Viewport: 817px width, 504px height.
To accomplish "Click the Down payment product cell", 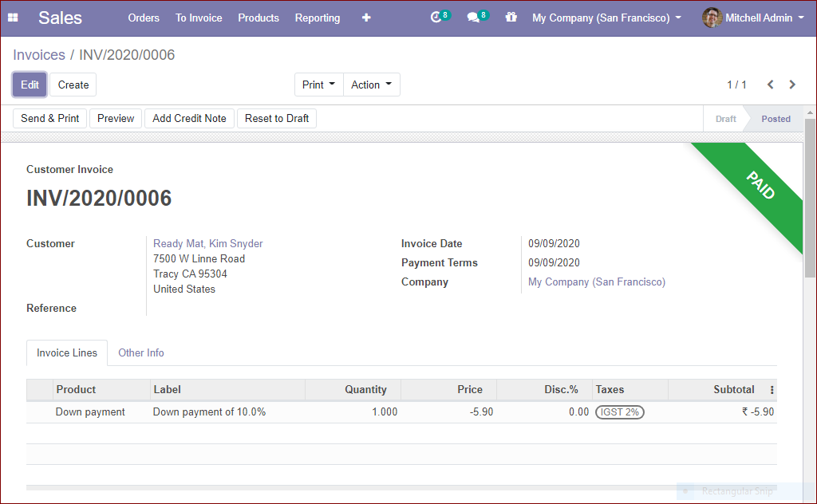I will (x=90, y=412).
